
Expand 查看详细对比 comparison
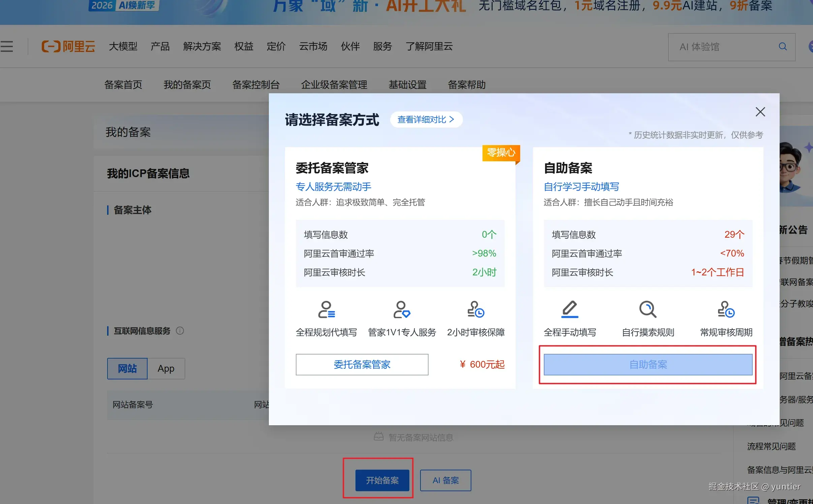click(426, 120)
